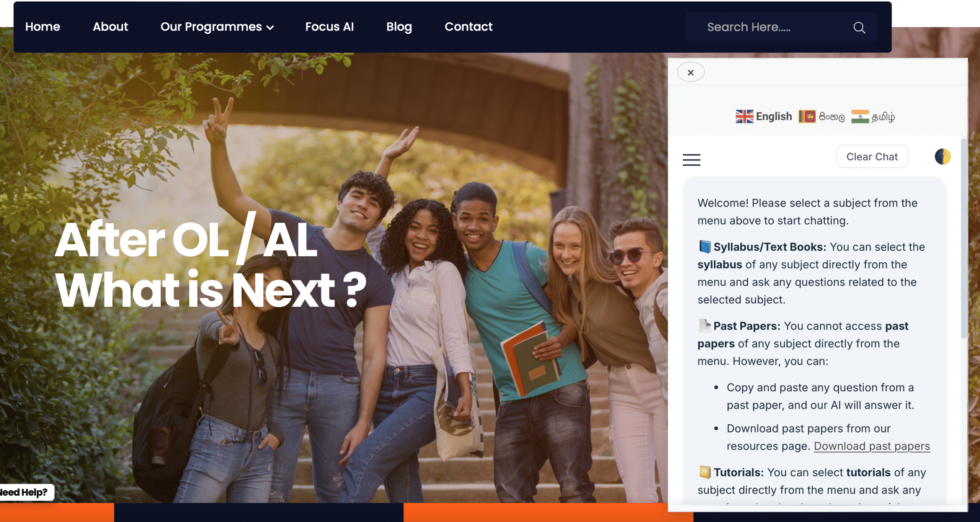Click the chat panel scrollbar
Viewport: 980px width, 522px height.
point(964,238)
